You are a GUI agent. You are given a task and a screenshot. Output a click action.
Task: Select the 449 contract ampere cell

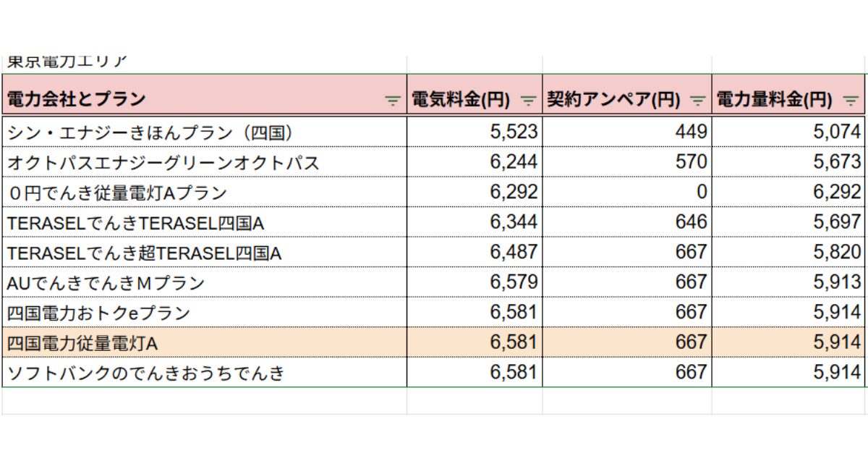point(627,132)
